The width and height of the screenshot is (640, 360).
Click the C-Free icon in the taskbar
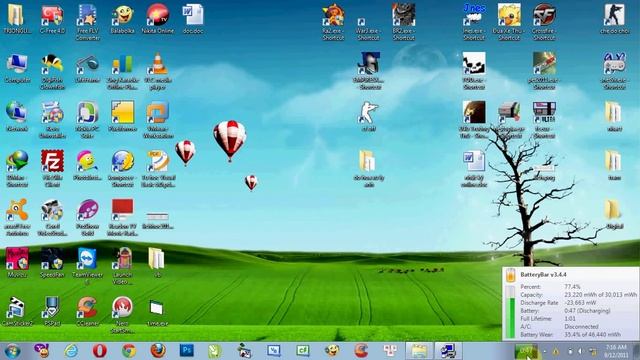coord(303,351)
